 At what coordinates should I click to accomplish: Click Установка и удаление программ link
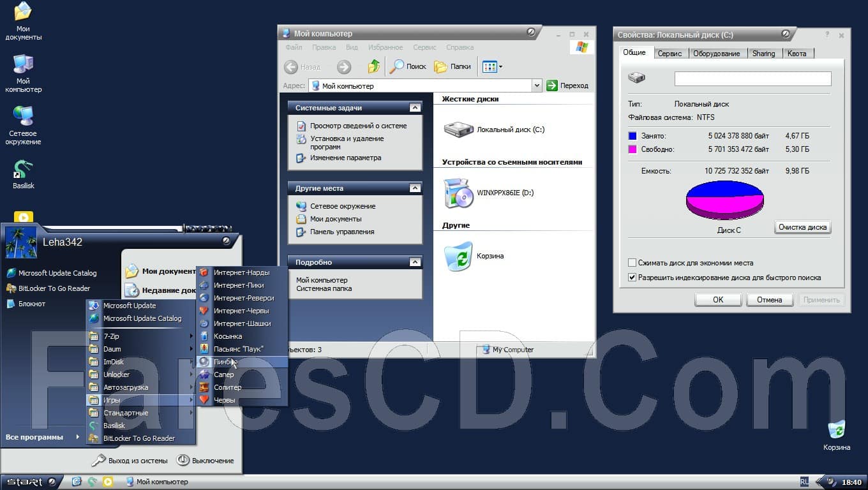click(x=347, y=142)
